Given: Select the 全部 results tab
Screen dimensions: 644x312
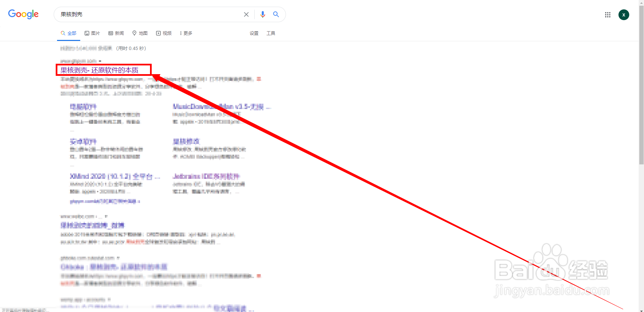Looking at the screenshot, I should coord(68,33).
